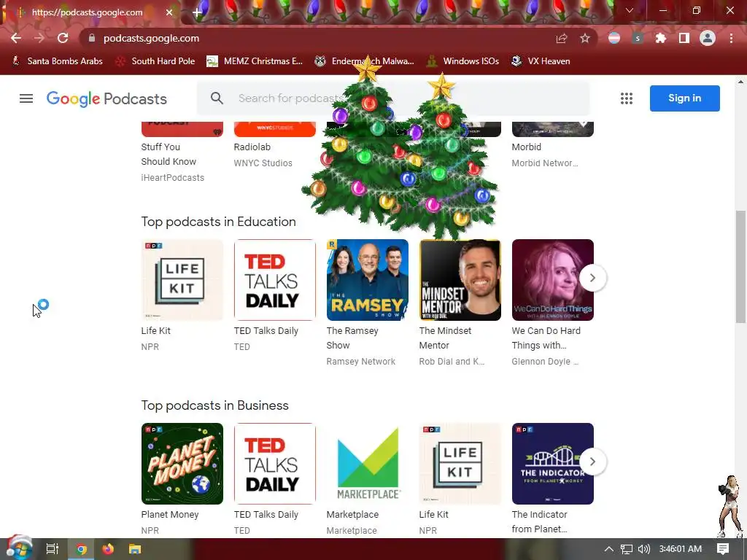Open We Can Do Hard Things cover
Viewport: 747px width, 560px height.
553,280
